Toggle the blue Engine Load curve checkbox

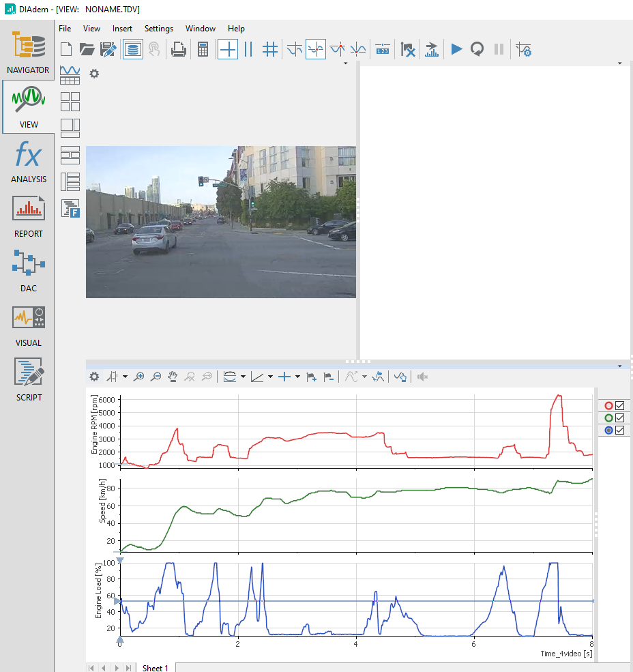pos(620,430)
